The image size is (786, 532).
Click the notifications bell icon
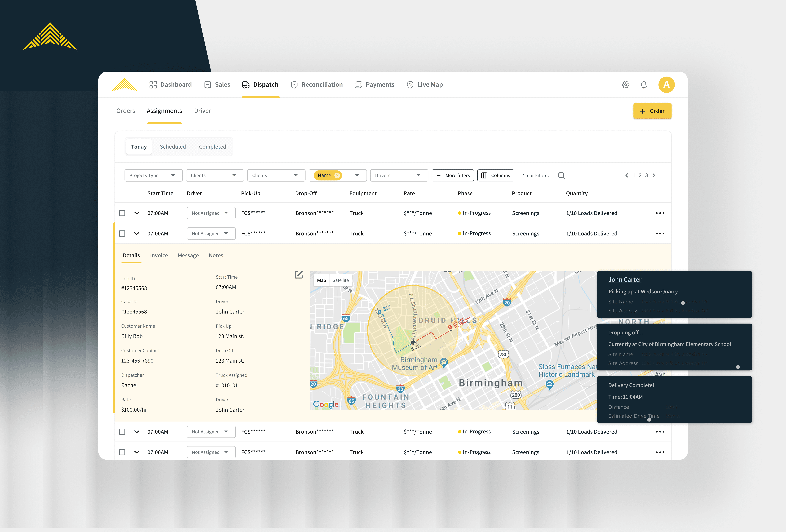click(x=643, y=85)
